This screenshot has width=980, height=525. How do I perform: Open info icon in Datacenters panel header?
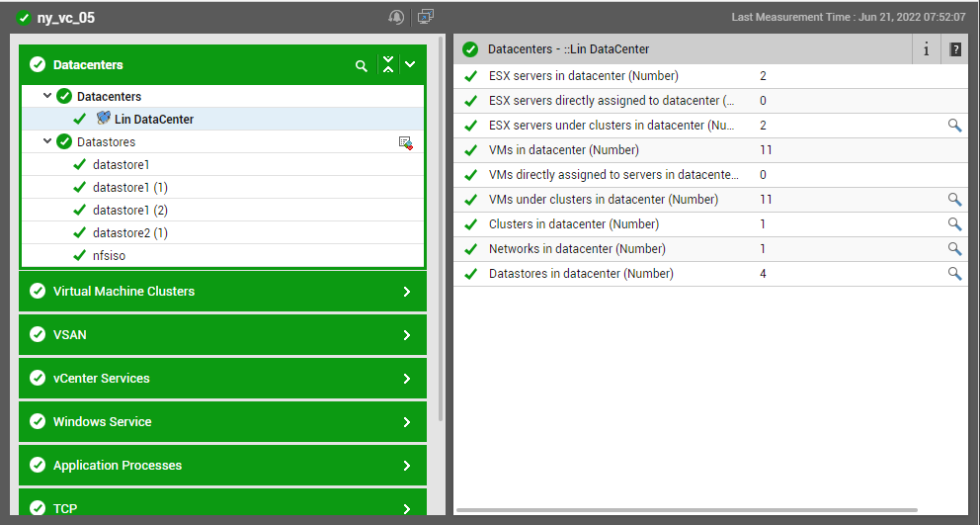point(927,49)
